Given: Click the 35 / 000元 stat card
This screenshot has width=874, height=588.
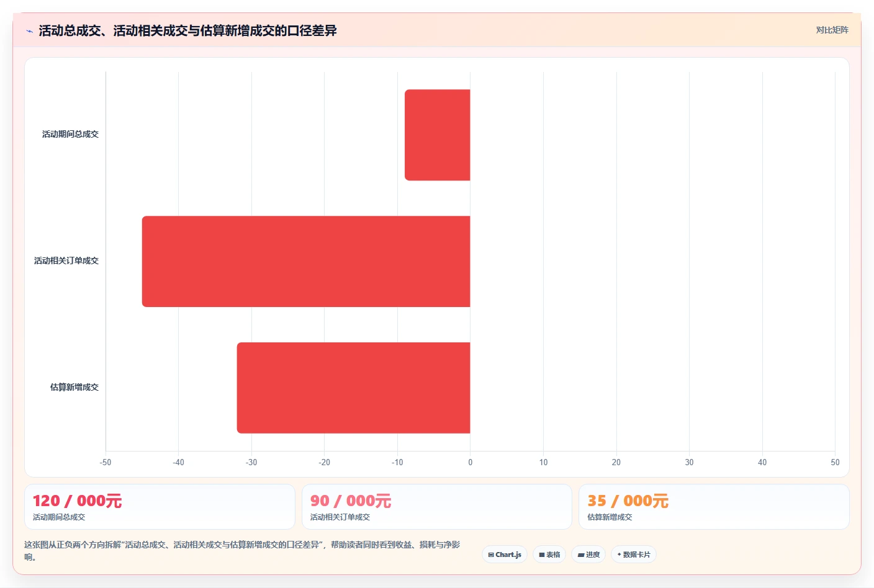Looking at the screenshot, I should pyautogui.click(x=714, y=507).
